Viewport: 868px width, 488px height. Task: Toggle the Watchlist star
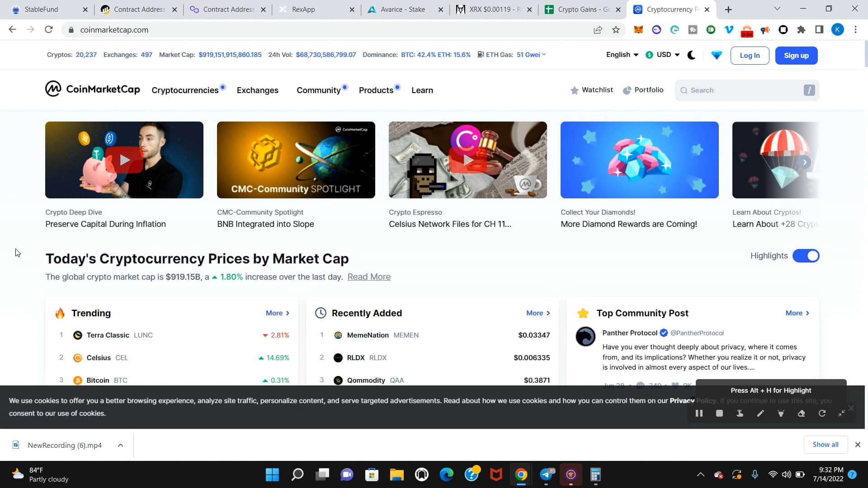tap(575, 90)
